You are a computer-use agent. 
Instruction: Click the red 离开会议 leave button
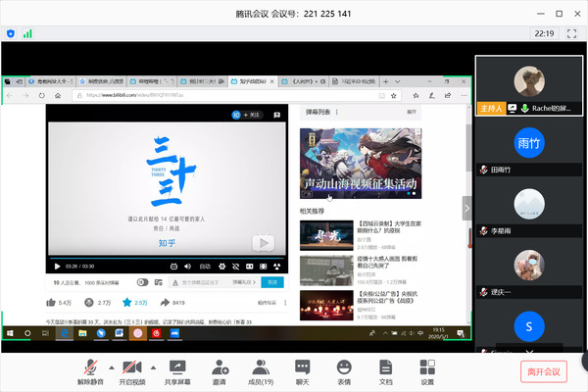543,371
